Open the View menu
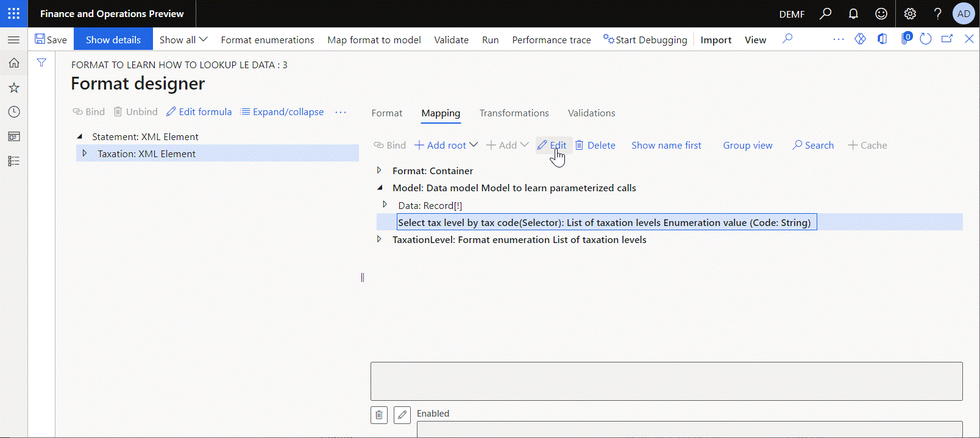This screenshot has width=980, height=438. [755, 40]
